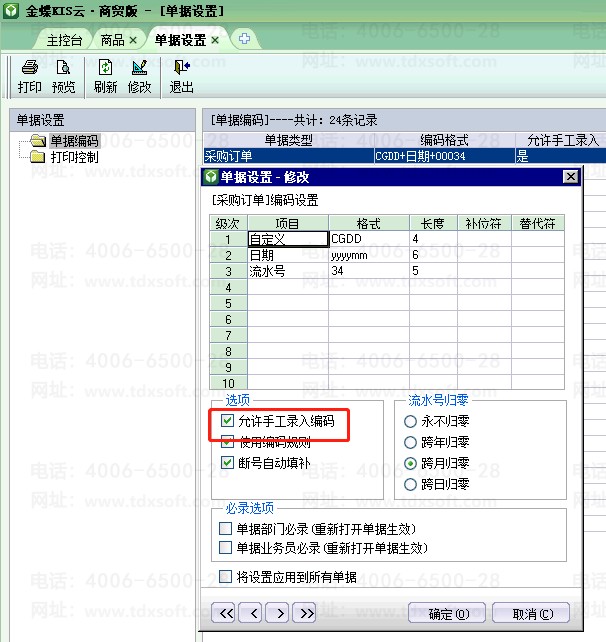Click the add new tab plus icon
Image resolution: width=606 pixels, height=642 pixels.
[x=243, y=39]
